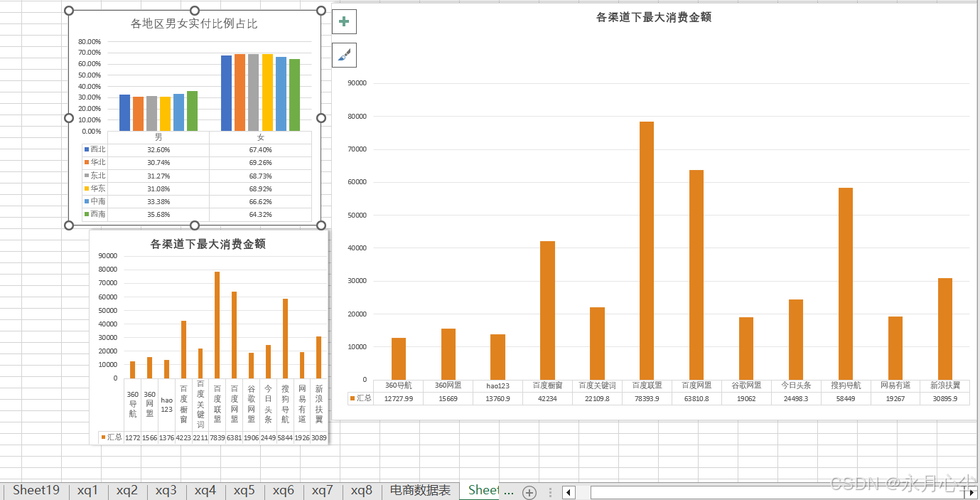Select the hao123 label in large chart
The height and width of the screenshot is (500, 980).
(497, 386)
